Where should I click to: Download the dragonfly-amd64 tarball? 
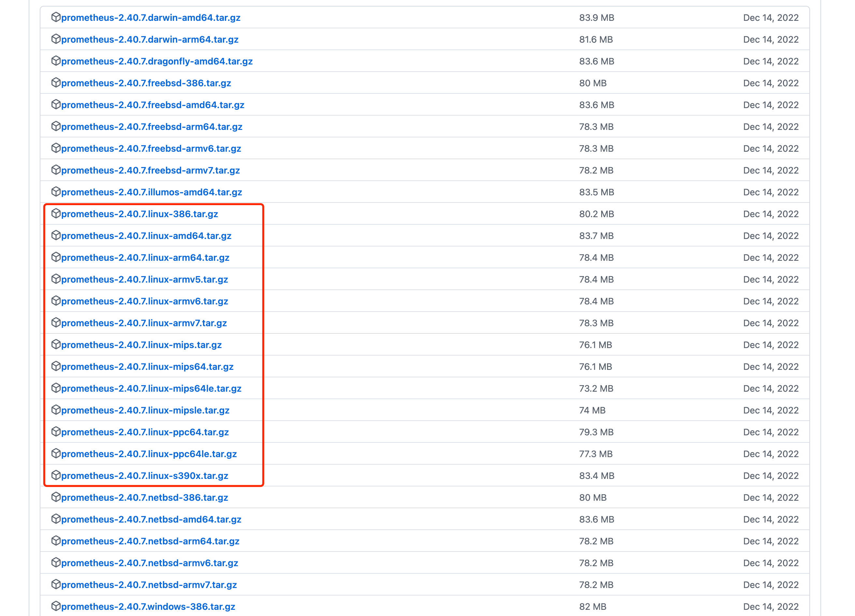157,62
